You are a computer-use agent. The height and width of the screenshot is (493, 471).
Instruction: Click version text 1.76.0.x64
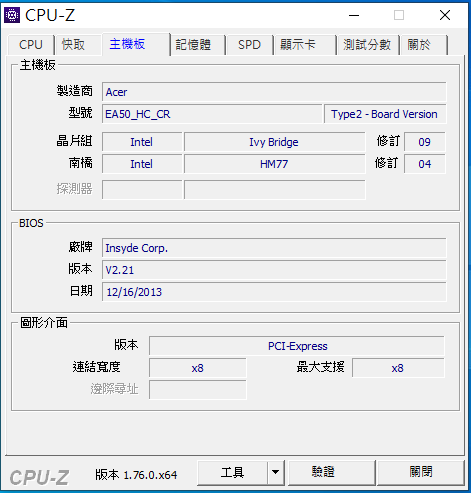pyautogui.click(x=150, y=475)
